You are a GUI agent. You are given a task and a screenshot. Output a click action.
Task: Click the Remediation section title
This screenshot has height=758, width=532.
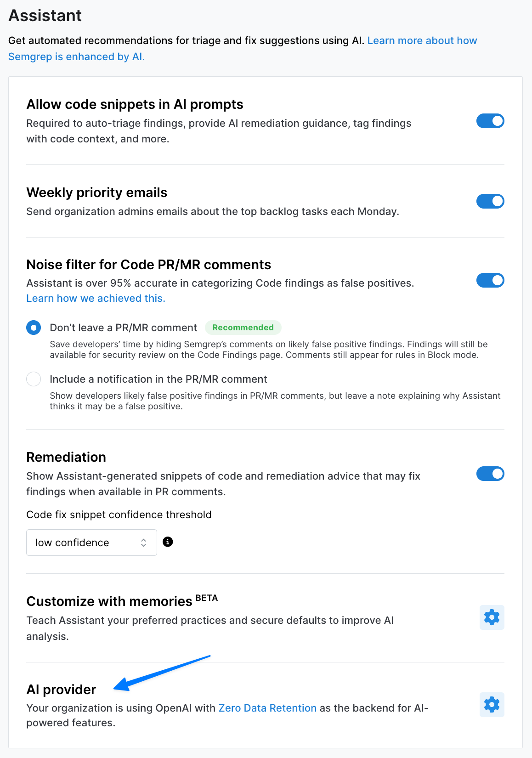[66, 457]
